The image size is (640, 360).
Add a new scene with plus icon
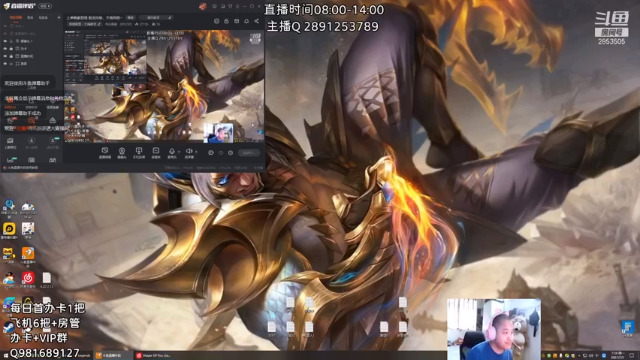(x=59, y=18)
